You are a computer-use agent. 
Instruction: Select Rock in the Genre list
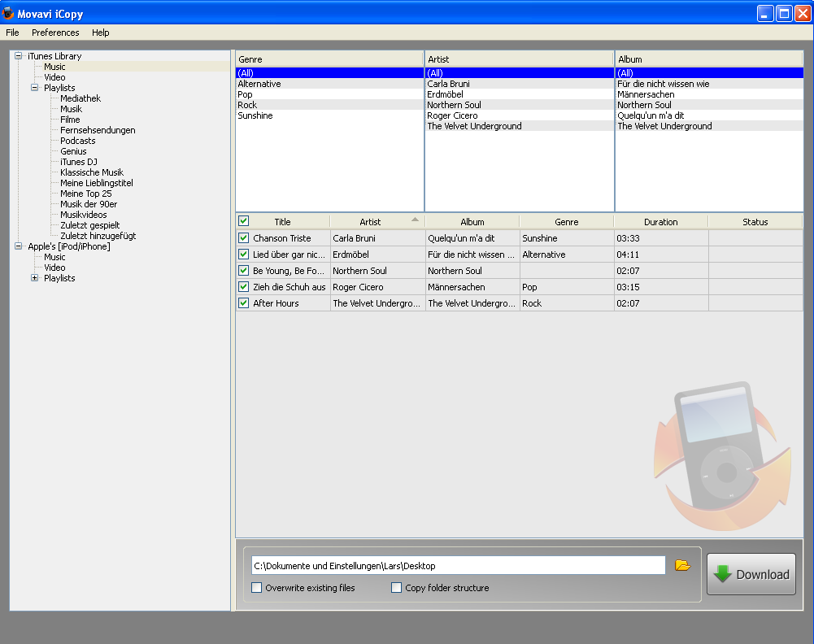[x=247, y=105]
